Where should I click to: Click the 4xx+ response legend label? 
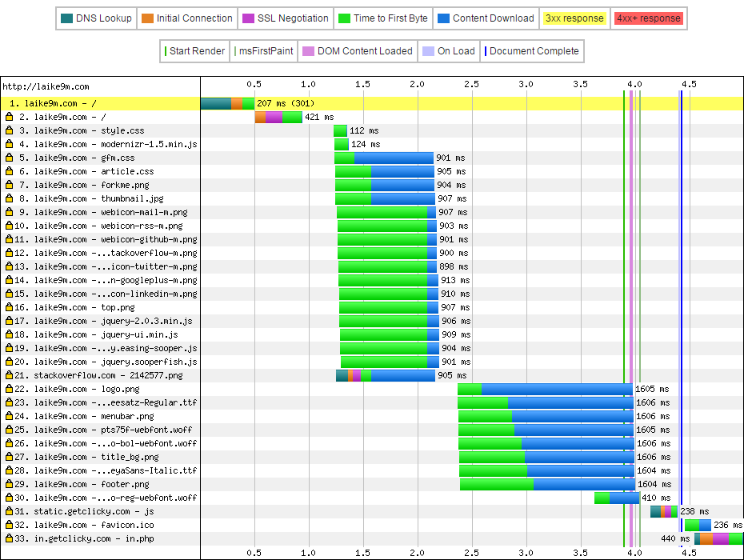pyautogui.click(x=649, y=18)
